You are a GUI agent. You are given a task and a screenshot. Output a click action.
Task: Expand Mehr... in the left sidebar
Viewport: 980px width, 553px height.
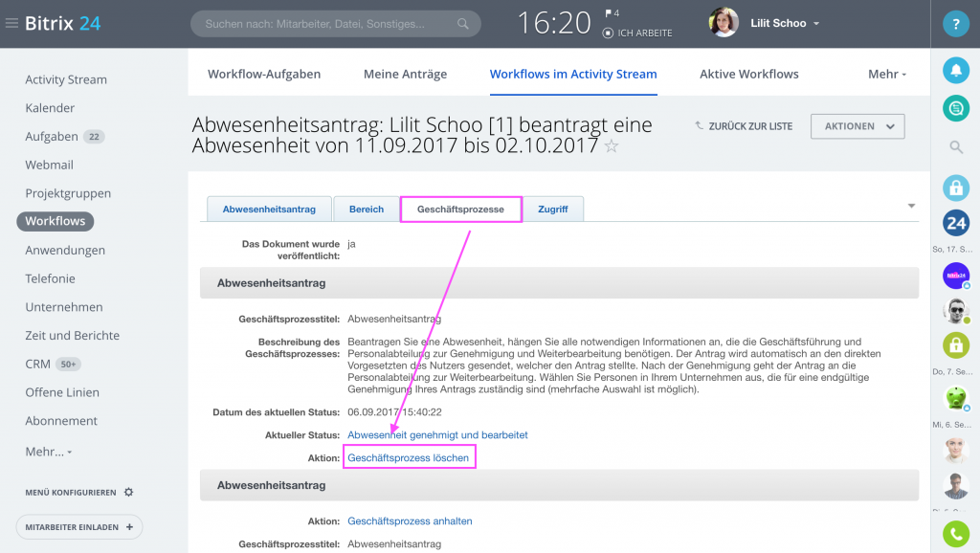coord(48,452)
